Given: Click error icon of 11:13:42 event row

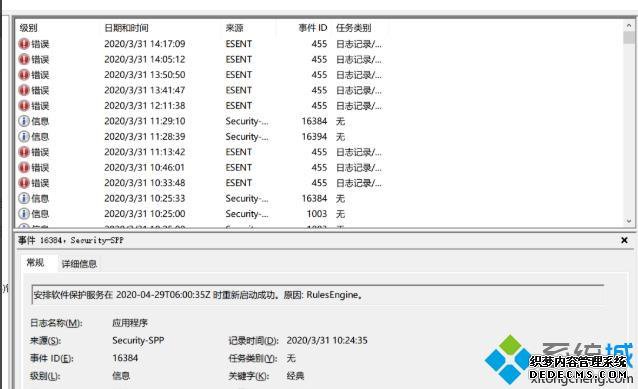Looking at the screenshot, I should pos(24,152).
